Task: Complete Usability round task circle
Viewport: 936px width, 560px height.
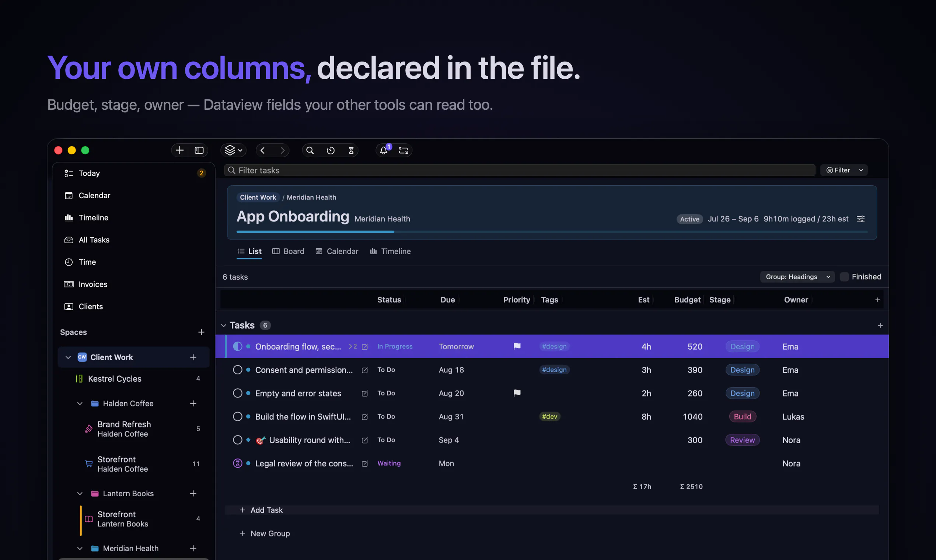Action: [x=237, y=440]
